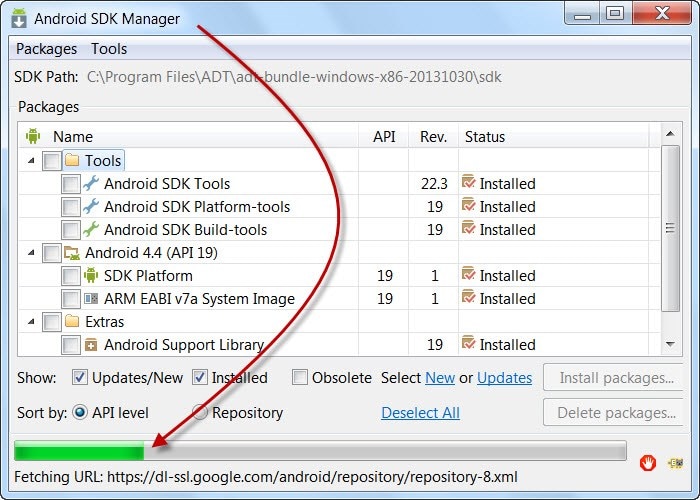Select the ARM EABI v7a System Image name
This screenshot has width=700, height=500.
(x=199, y=299)
